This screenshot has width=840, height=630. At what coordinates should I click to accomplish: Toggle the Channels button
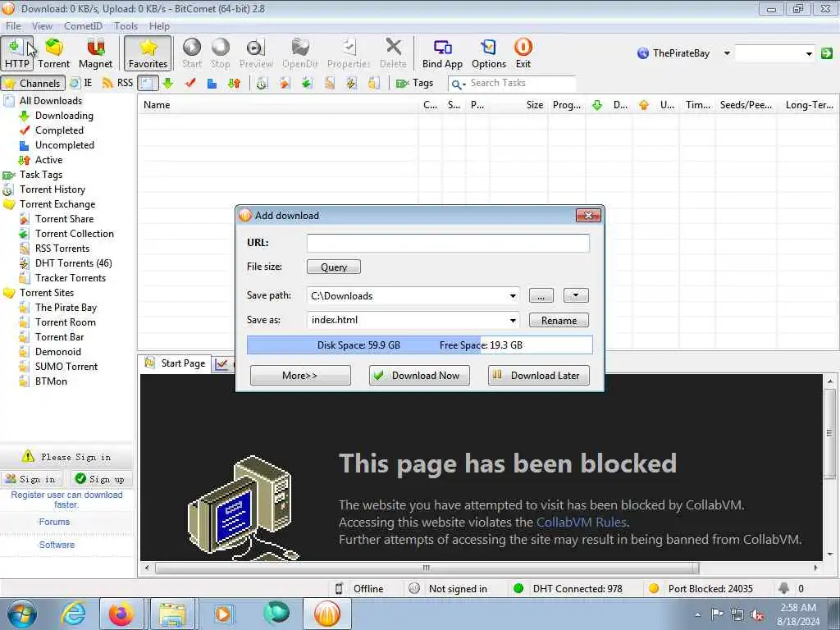click(33, 83)
